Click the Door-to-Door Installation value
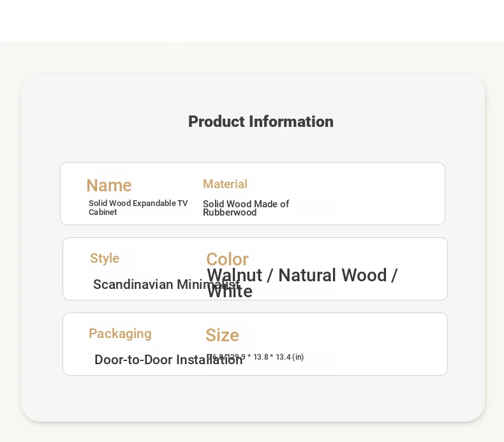The height and width of the screenshot is (442, 504). point(168,360)
